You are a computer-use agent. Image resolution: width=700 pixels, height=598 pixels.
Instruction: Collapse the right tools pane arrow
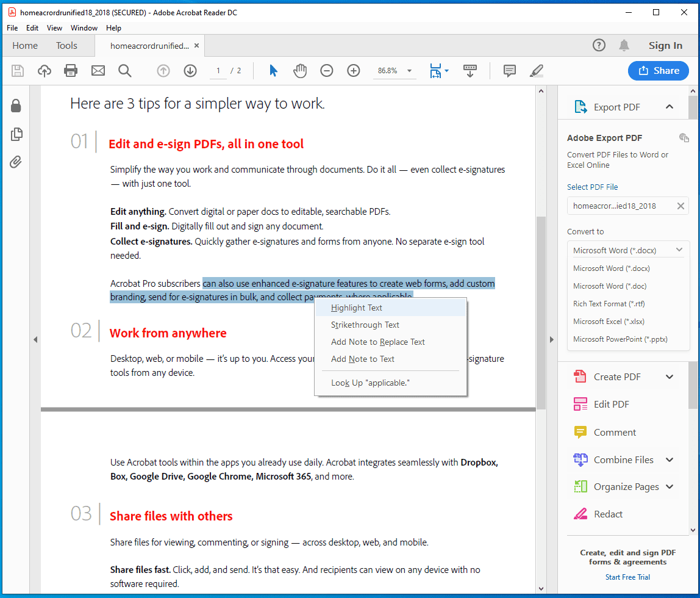coord(551,339)
